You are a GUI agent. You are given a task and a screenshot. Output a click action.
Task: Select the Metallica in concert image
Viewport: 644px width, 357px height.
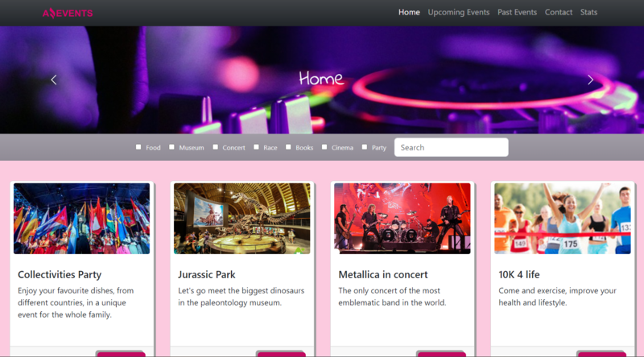[402, 219]
